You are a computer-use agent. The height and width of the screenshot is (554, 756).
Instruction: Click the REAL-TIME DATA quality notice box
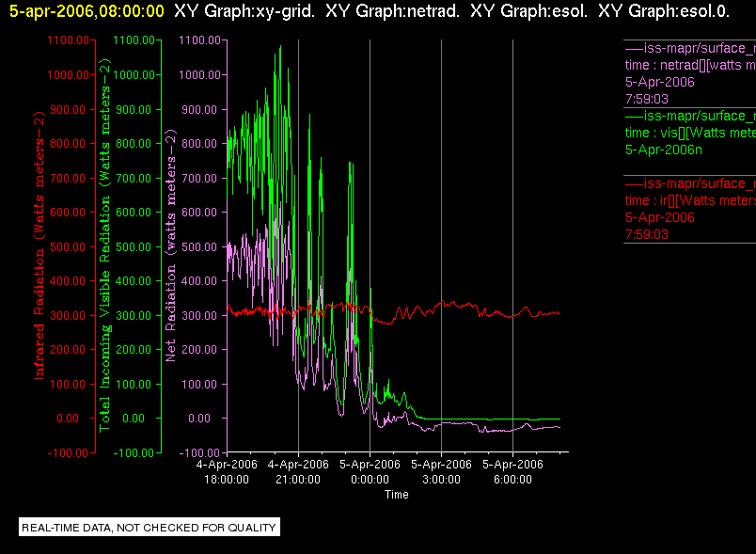point(149,528)
